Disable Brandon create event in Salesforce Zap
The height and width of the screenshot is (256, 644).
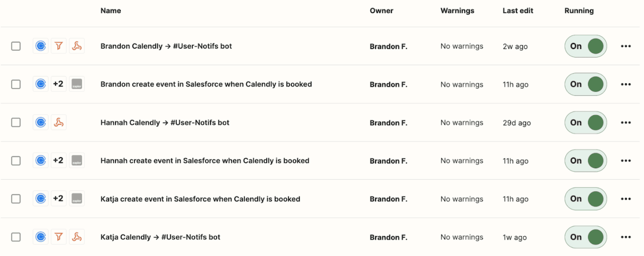(x=586, y=84)
